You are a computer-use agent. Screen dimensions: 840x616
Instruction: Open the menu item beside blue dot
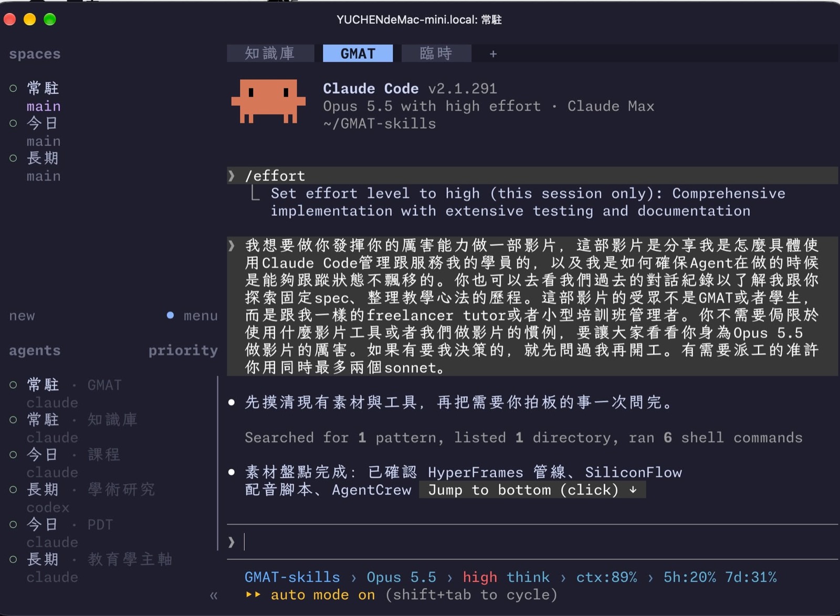[x=201, y=316]
